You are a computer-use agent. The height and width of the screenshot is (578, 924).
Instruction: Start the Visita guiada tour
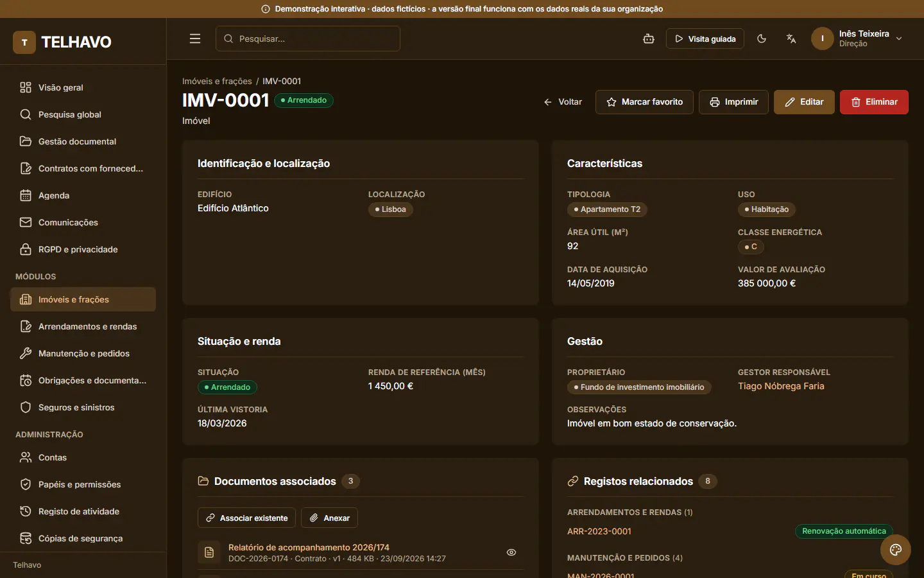point(705,39)
